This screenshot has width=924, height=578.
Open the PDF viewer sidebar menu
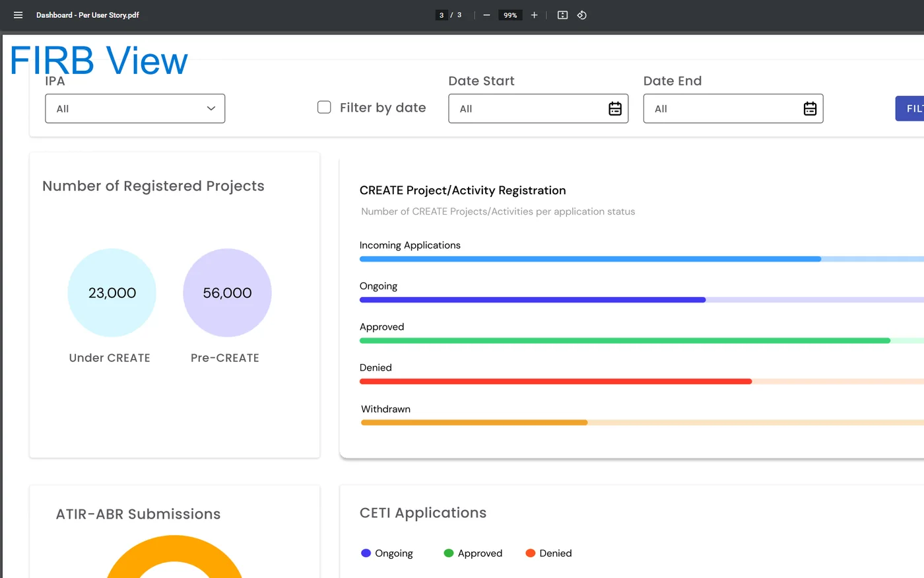tap(18, 15)
